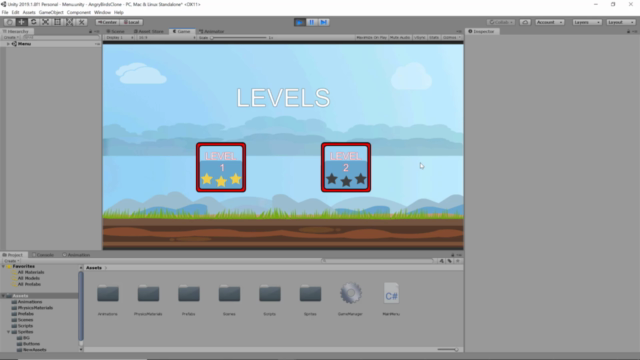Switch to the Scene tab

point(116,31)
